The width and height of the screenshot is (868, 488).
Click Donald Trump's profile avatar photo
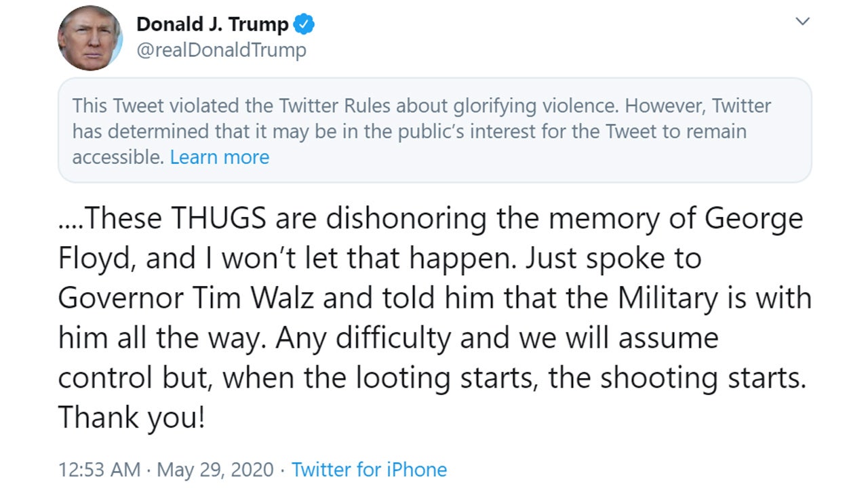90,38
